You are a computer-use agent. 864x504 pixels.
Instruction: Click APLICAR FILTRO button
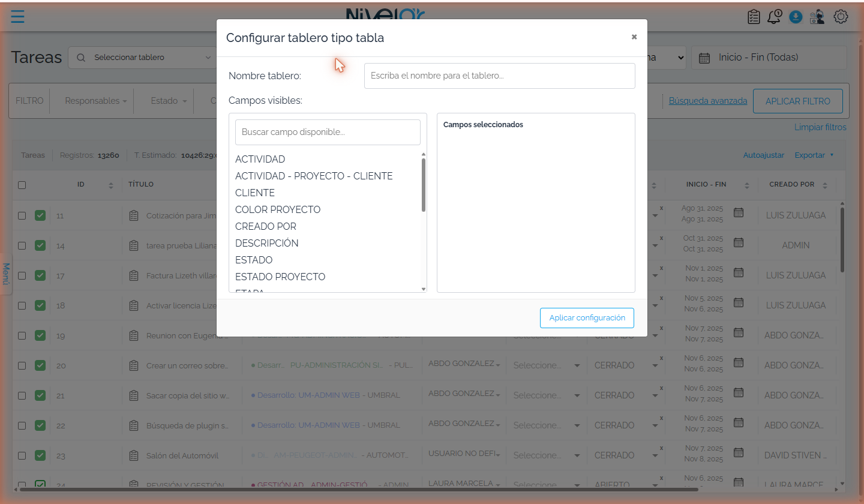click(x=798, y=101)
